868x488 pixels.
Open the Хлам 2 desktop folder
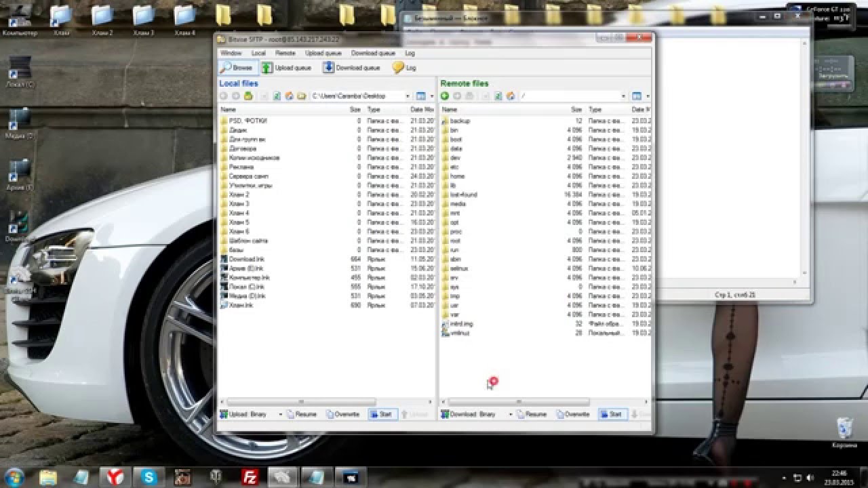point(102,20)
